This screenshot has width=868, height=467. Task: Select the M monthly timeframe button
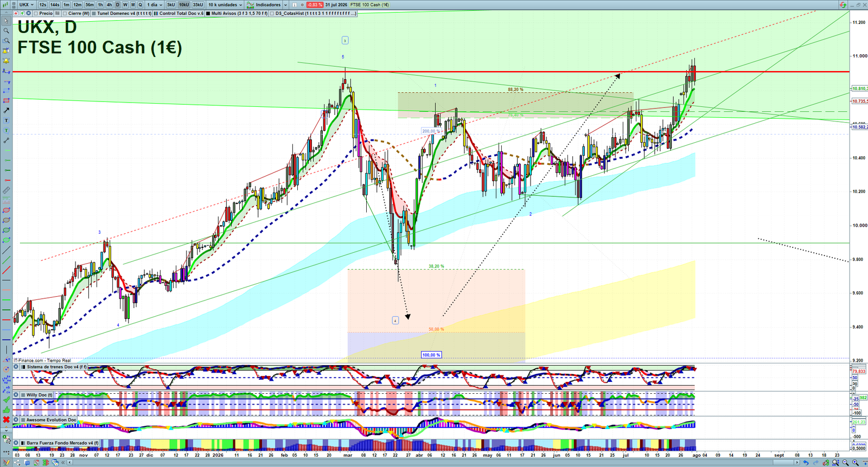pyautogui.click(x=133, y=5)
